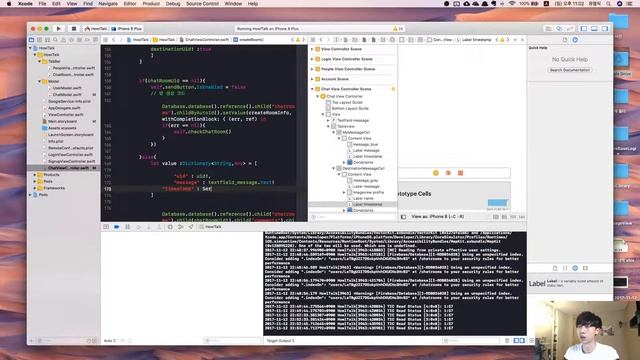The image size is (640, 360).
Task: Select the blue message bubble in canvas
Action: coord(498,203)
